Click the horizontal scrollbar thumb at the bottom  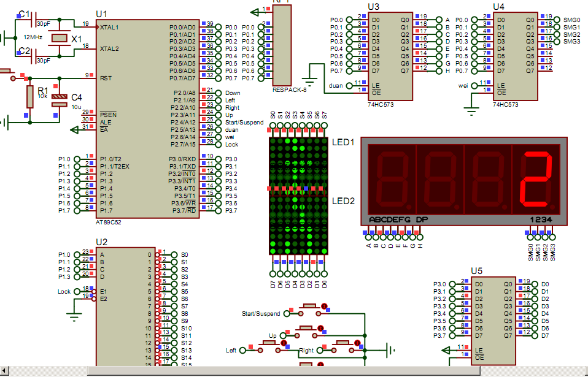pos(284,371)
